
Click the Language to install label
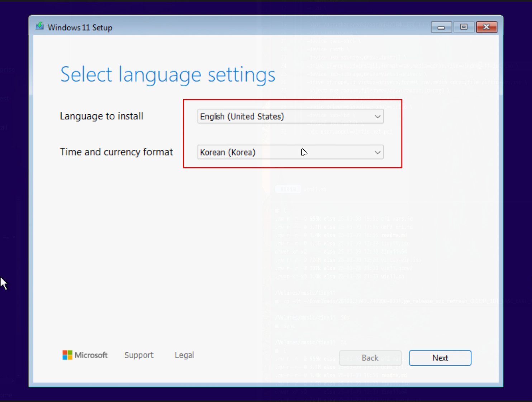[101, 116]
